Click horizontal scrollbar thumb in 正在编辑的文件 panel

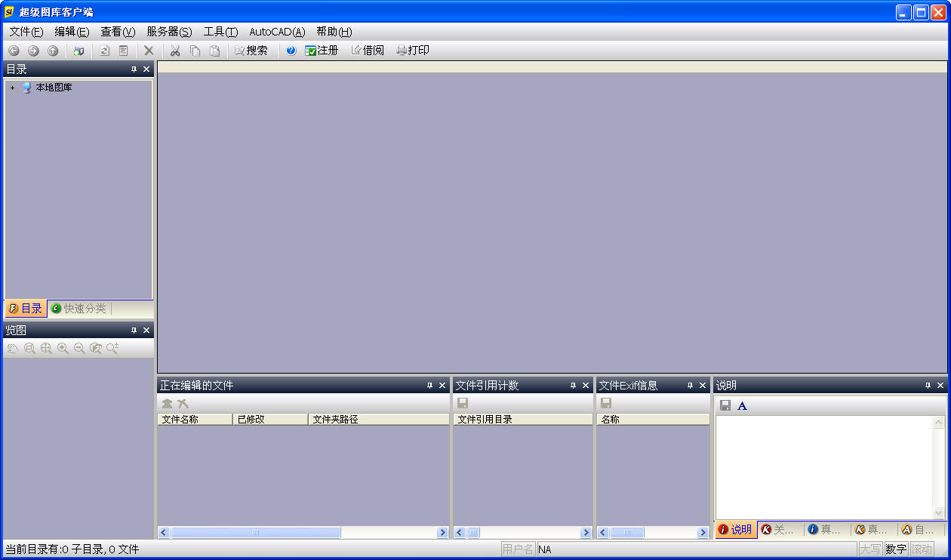255,533
